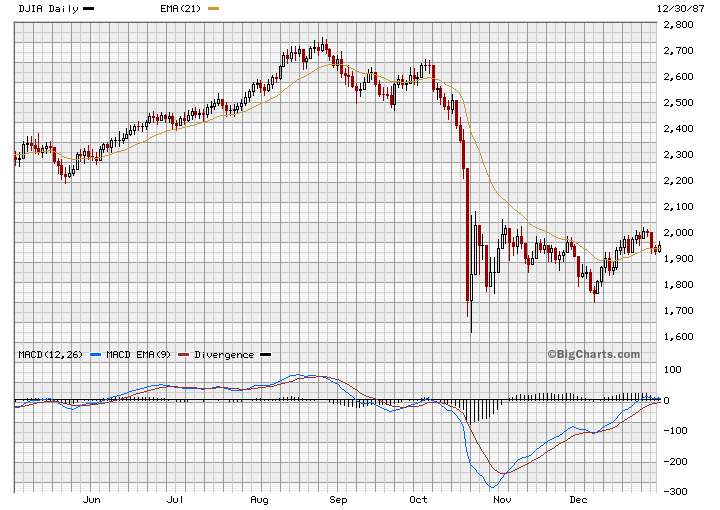Open the BigCharts.com watermark link
Image resolution: width=720 pixels, height=510 pixels.
[x=593, y=354]
